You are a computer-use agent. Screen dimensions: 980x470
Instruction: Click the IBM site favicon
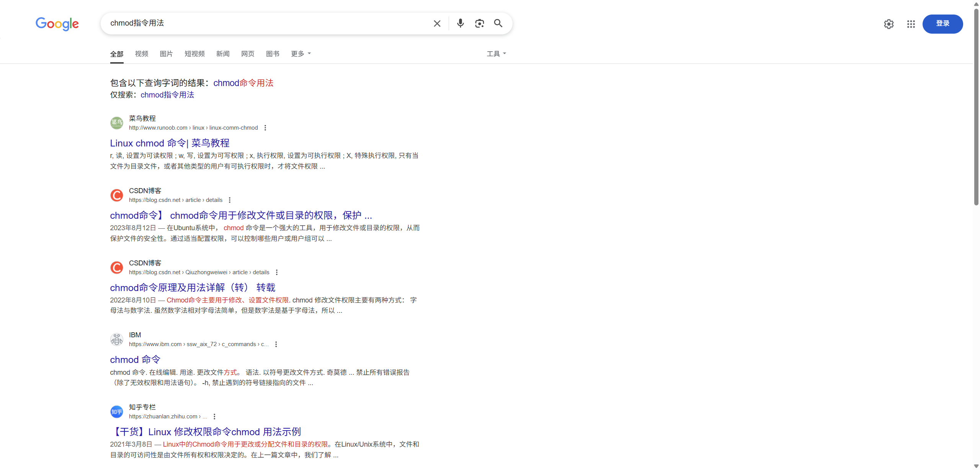117,339
